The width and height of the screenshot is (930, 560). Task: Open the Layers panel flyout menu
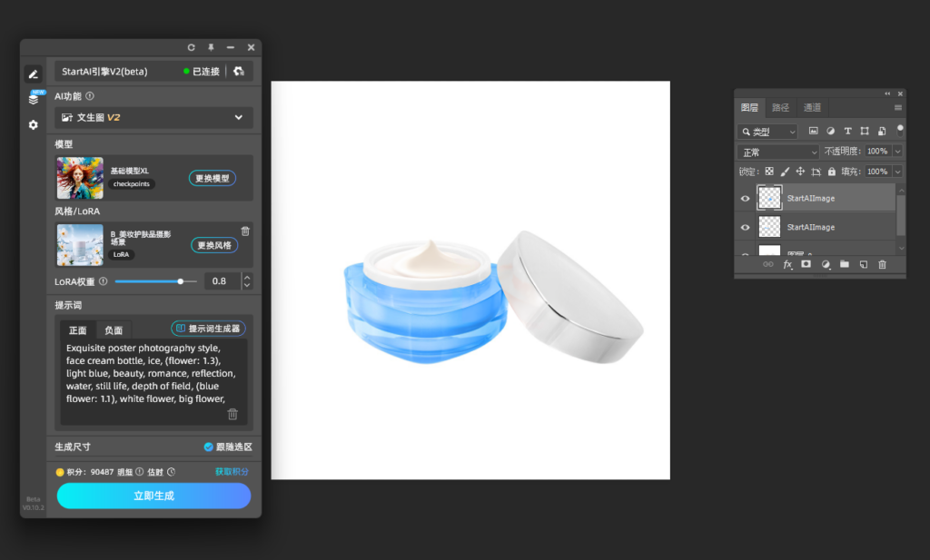[898, 108]
